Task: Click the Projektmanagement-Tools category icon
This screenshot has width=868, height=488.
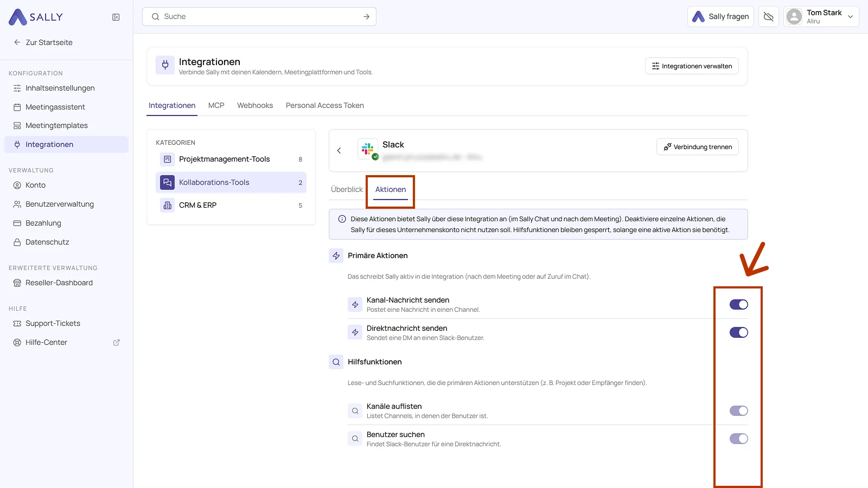Action: (x=168, y=159)
